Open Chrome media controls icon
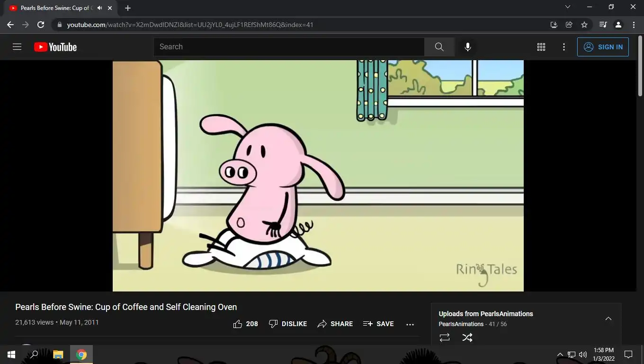The height and width of the screenshot is (364, 644). click(603, 25)
